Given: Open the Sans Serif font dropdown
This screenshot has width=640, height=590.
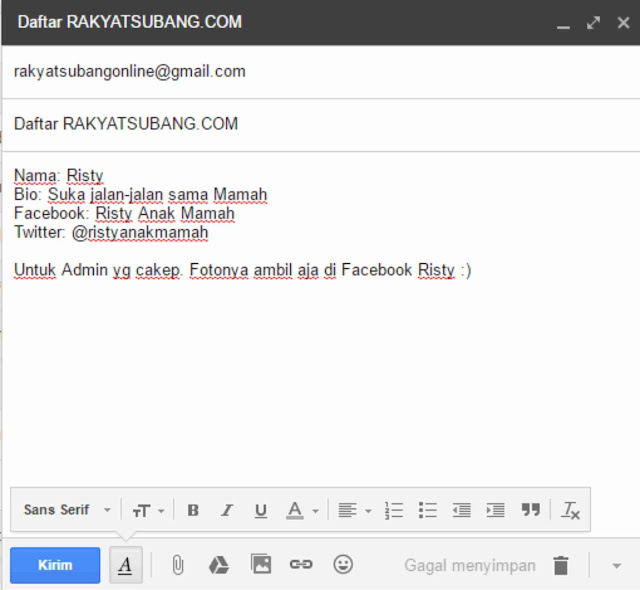Looking at the screenshot, I should pyautogui.click(x=67, y=510).
